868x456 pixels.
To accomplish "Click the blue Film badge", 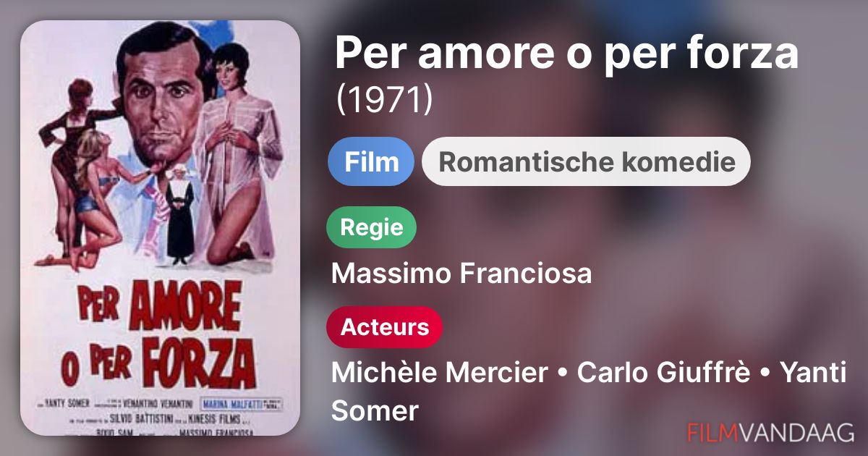I will point(371,161).
